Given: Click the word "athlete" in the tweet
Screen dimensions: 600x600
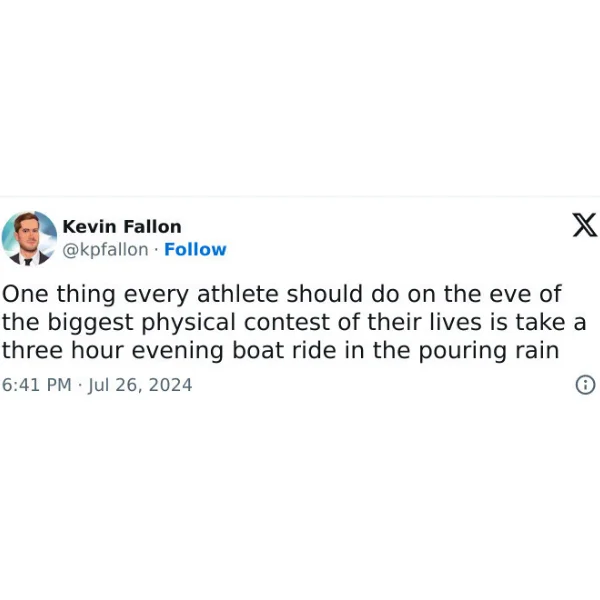Looking at the screenshot, I should click(x=238, y=294).
